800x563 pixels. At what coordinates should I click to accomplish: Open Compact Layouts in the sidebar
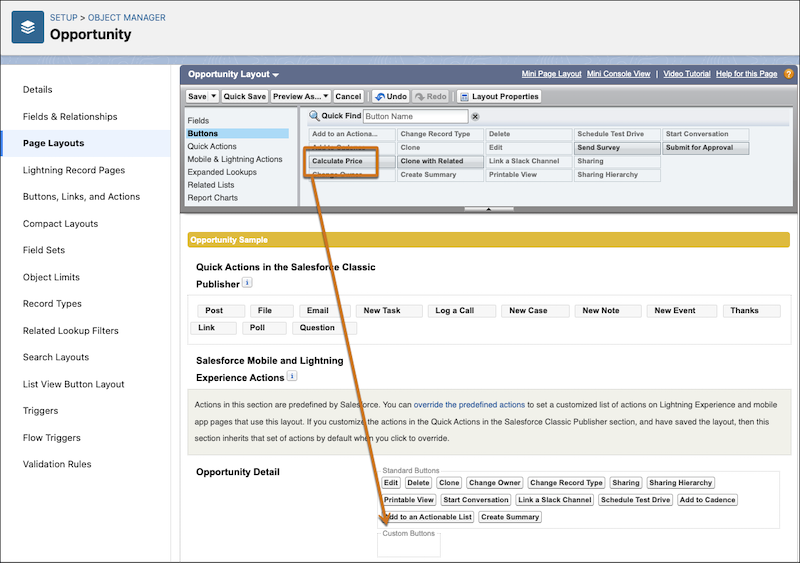[60, 224]
